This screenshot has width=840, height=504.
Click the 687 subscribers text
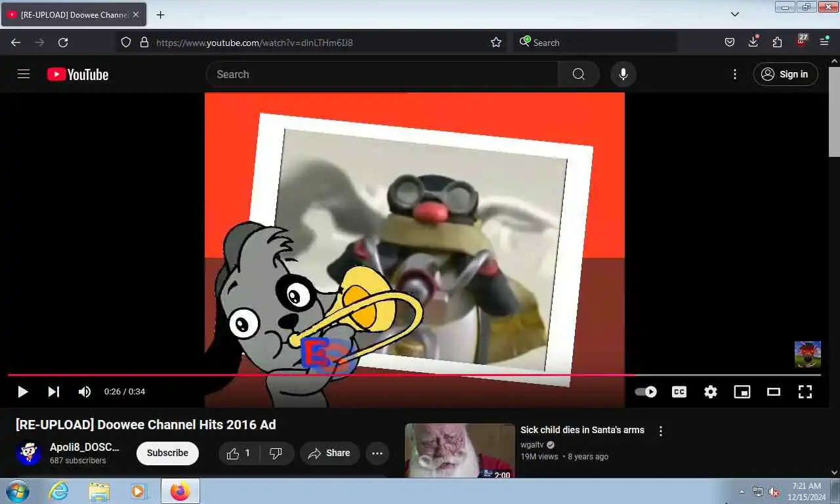coord(77,461)
